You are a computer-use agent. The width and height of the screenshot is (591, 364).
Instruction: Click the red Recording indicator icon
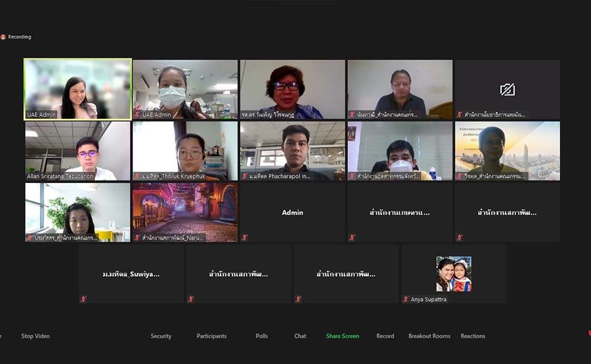point(3,37)
